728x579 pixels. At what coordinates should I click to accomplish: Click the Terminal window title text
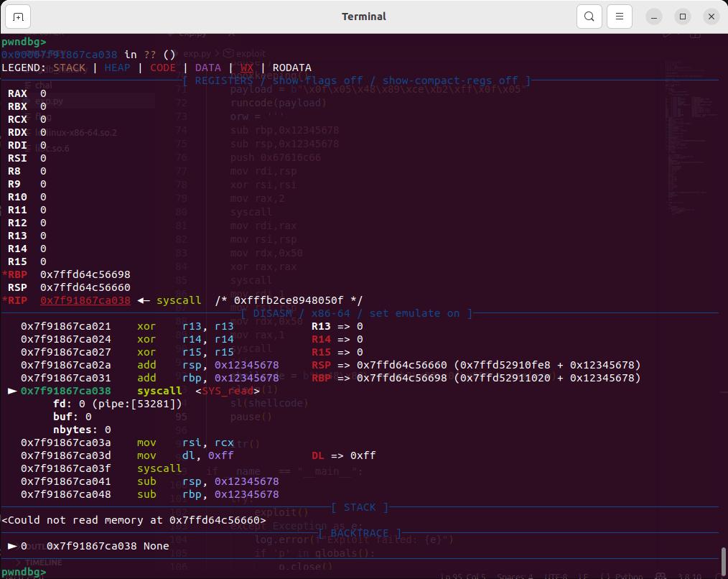(x=363, y=17)
